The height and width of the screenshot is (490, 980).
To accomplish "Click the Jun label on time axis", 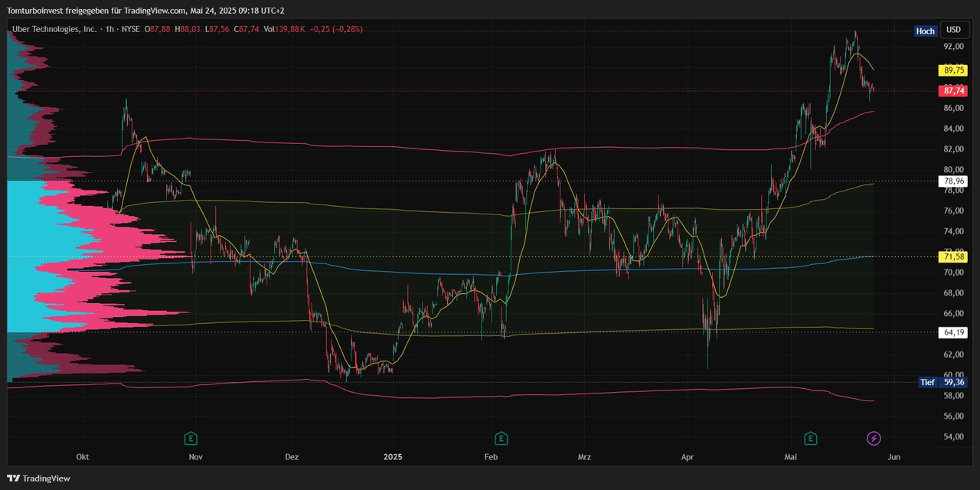I will pyautogui.click(x=893, y=457).
